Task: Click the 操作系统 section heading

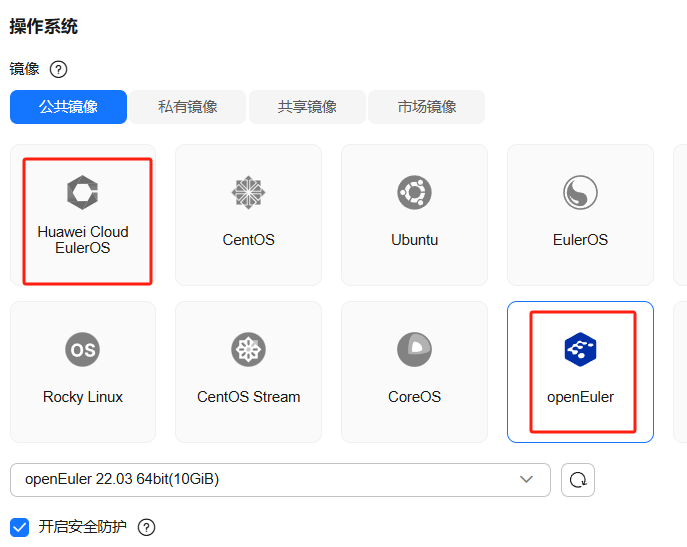Action: coord(44,26)
